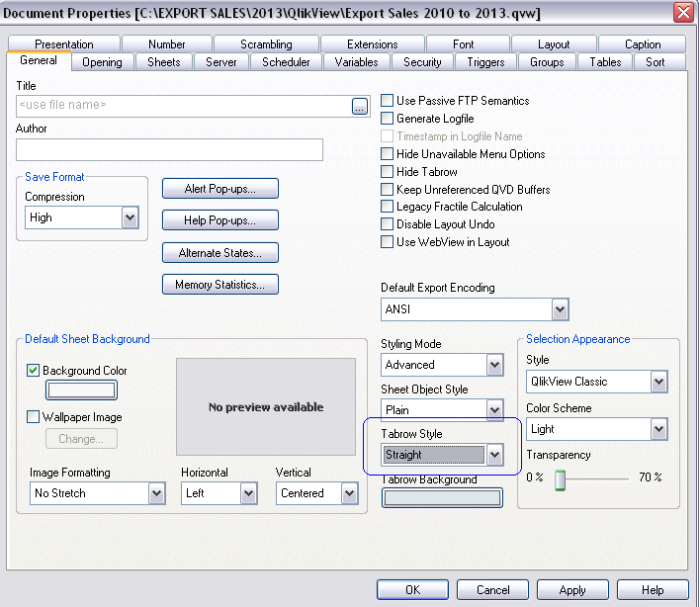Screen dimensions: 700x607
Task: Toggle Generate Logfile checkbox
Action: click(x=387, y=118)
